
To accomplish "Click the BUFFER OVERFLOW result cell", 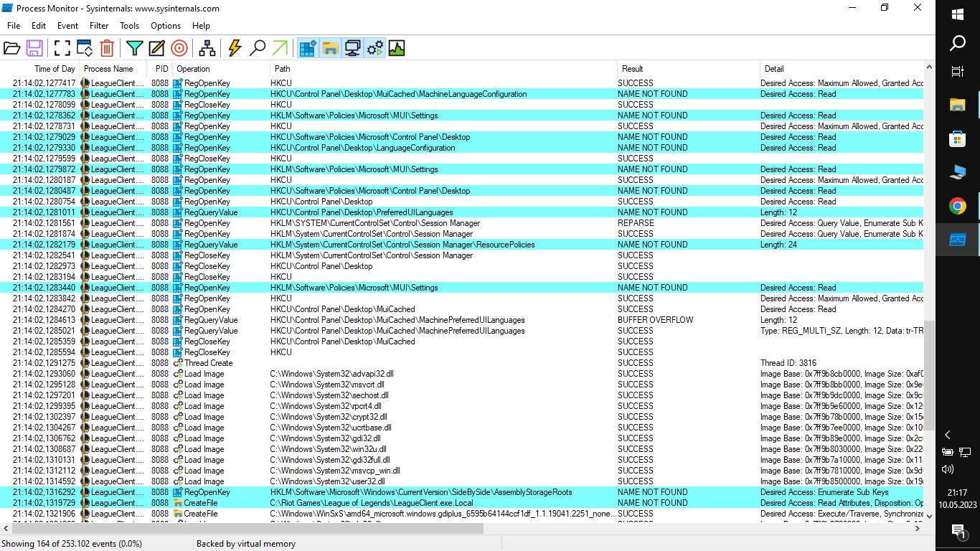I will point(656,320).
